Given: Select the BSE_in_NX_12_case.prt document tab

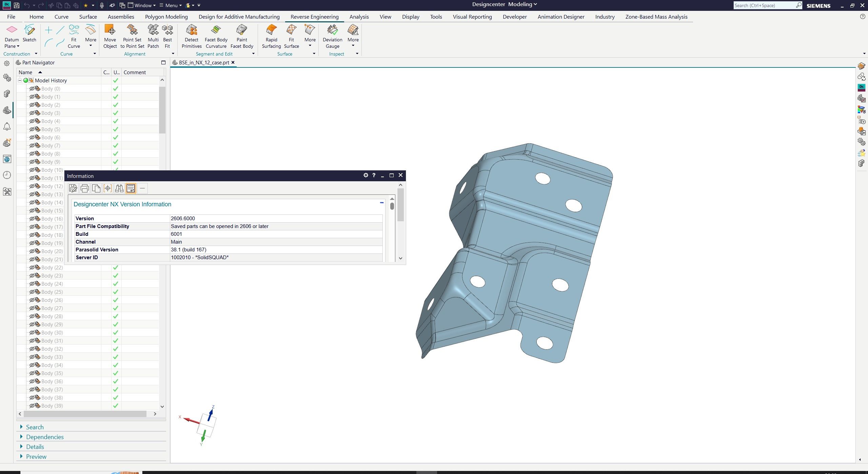Looking at the screenshot, I should point(204,62).
